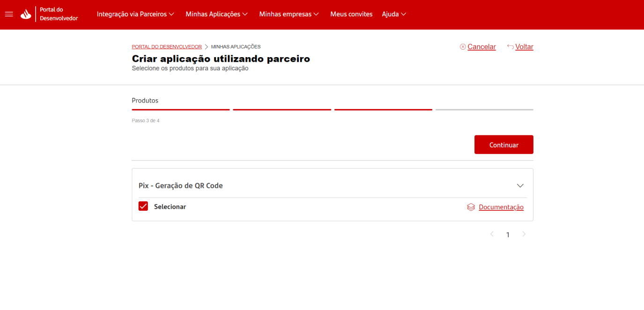This screenshot has height=310, width=644.
Task: Open the hamburger menu icon
Action: 9,14
